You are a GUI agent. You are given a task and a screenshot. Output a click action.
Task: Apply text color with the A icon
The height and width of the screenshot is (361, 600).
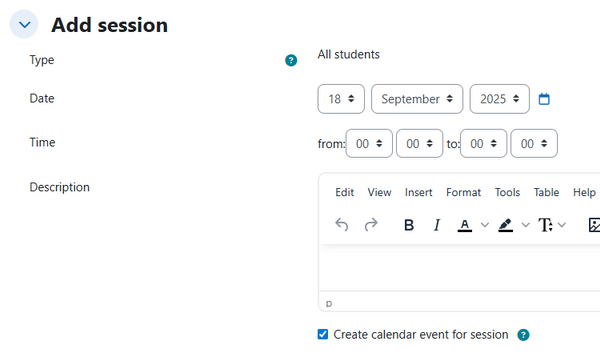pos(465,225)
